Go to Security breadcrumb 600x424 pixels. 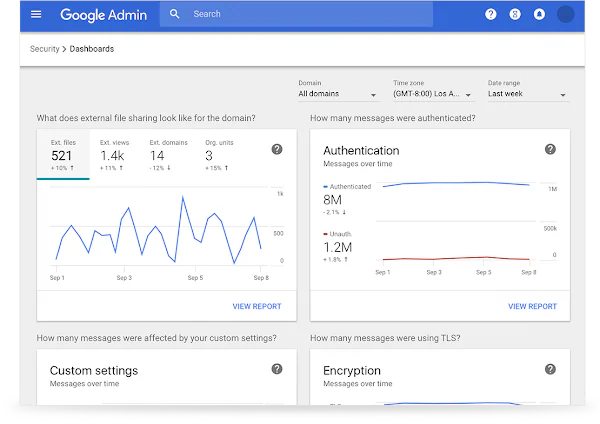coord(45,49)
